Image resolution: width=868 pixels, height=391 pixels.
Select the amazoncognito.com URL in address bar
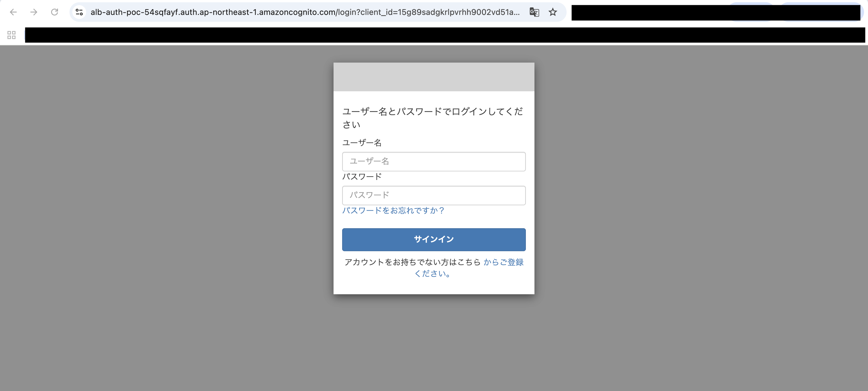[x=305, y=12]
